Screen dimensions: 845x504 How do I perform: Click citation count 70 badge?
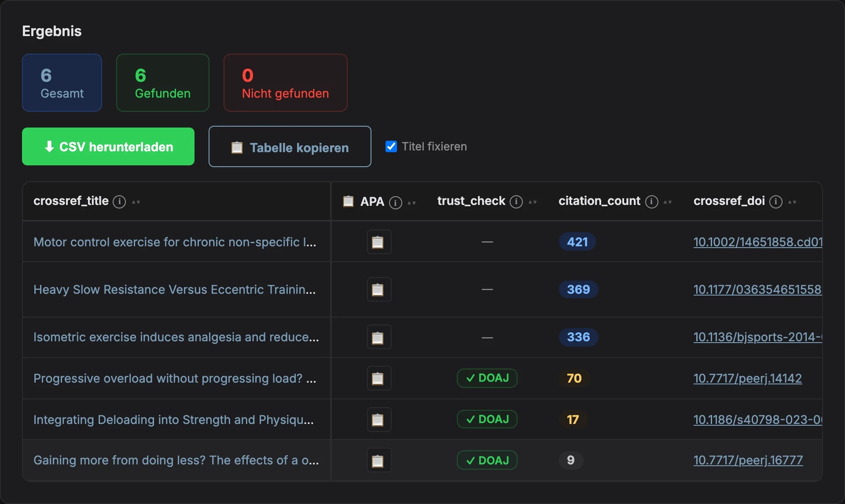coord(574,378)
